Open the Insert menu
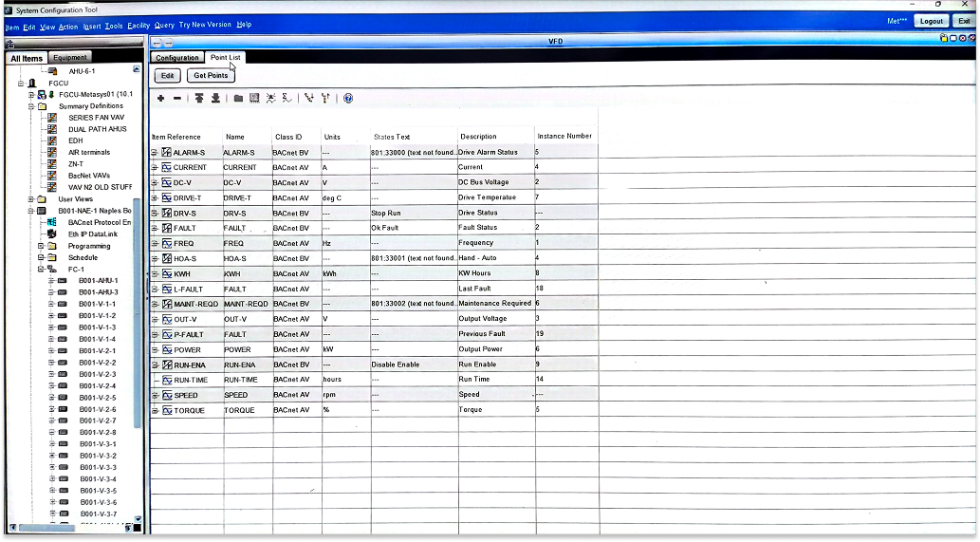This screenshot has height=542, width=980. [x=92, y=27]
